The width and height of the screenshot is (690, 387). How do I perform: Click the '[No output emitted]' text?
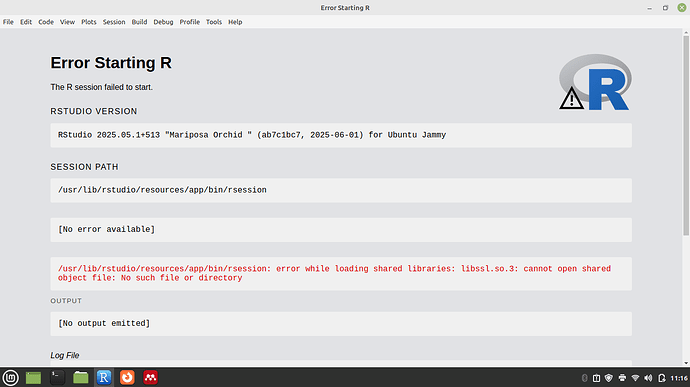tap(104, 323)
